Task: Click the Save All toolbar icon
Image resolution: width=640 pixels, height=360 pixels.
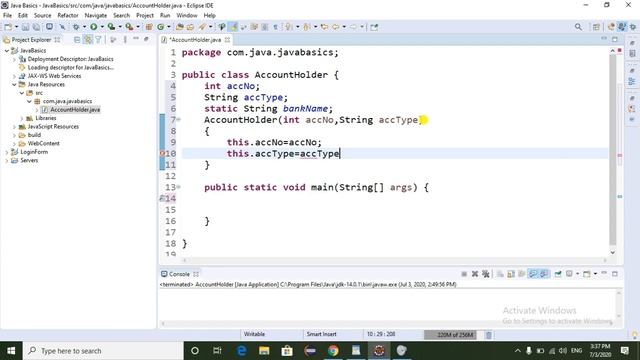Action: (36, 27)
